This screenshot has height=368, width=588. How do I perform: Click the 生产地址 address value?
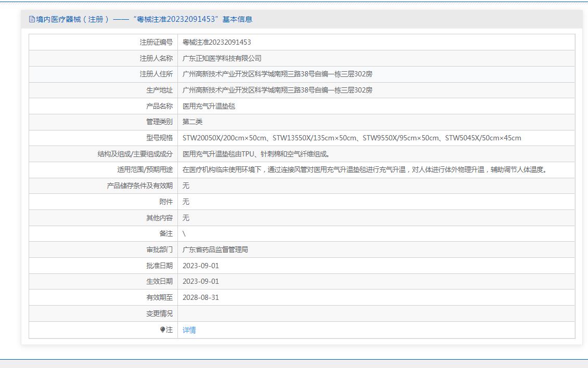coord(277,90)
